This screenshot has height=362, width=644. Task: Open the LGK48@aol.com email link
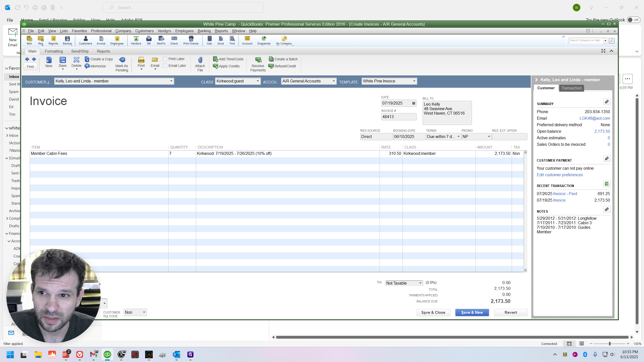(x=595, y=118)
